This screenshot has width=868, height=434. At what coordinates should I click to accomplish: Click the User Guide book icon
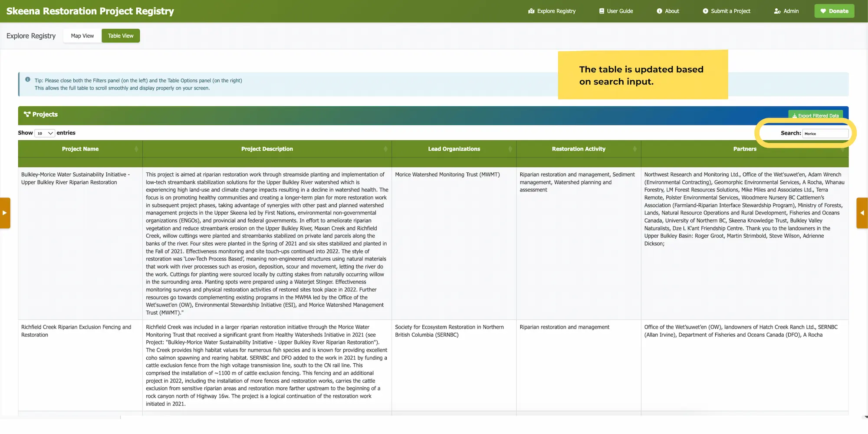[x=602, y=11]
